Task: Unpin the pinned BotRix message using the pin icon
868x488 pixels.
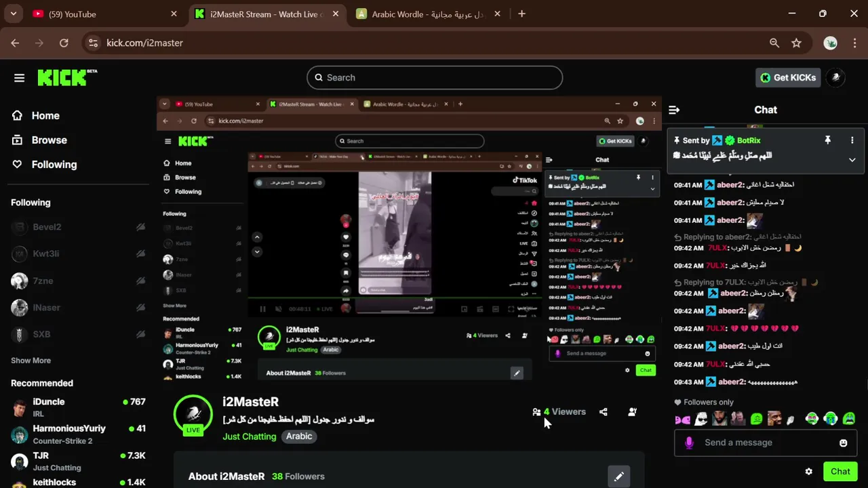Action: click(827, 140)
